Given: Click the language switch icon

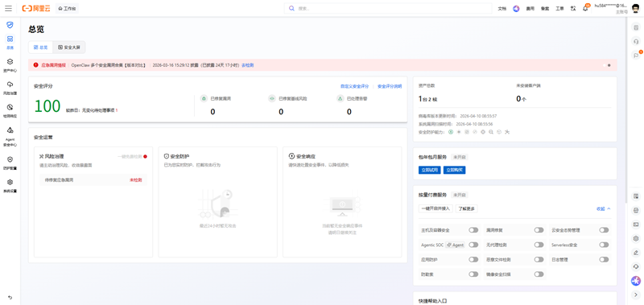Looking at the screenshot, I should [x=573, y=9].
